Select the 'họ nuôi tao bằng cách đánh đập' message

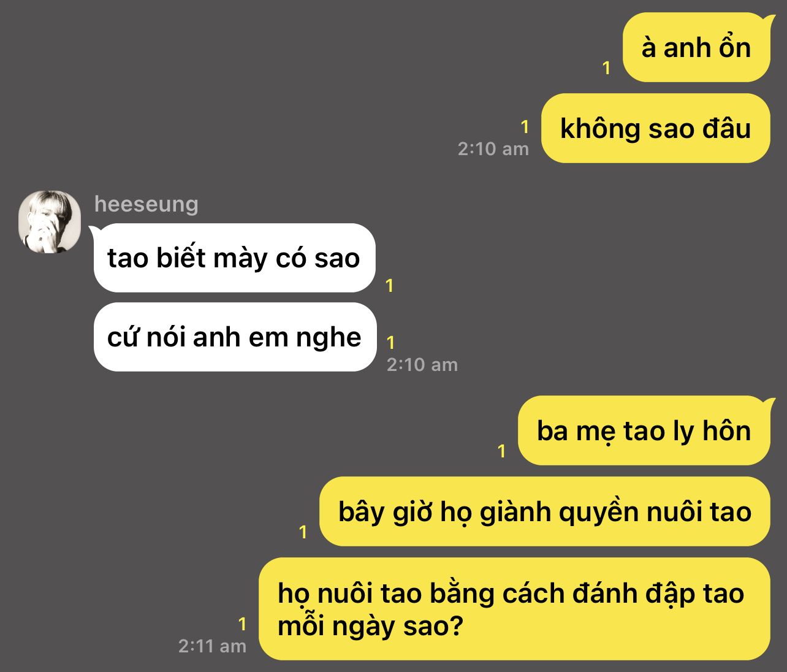pos(514,609)
